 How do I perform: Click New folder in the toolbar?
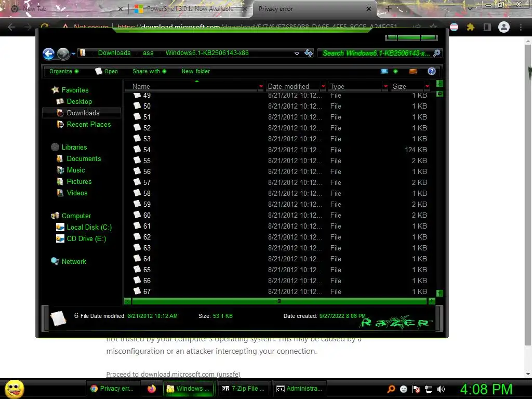196,71
